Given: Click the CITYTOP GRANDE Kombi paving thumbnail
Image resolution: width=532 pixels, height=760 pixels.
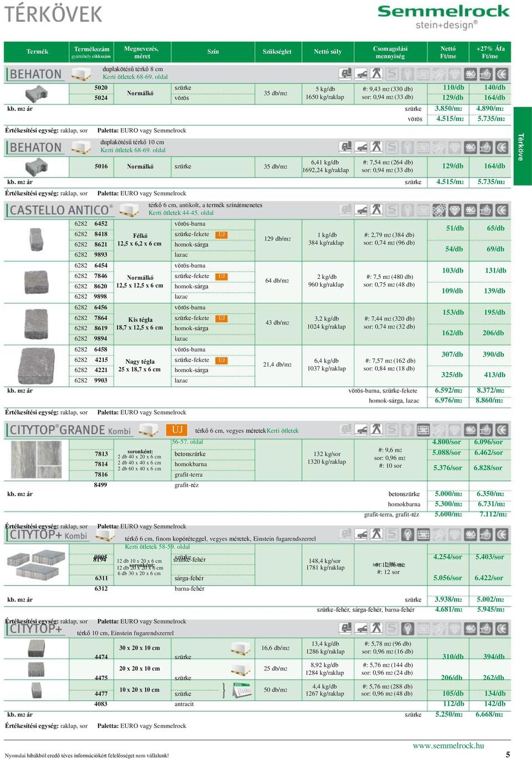Looking at the screenshot, I should 35,460.
